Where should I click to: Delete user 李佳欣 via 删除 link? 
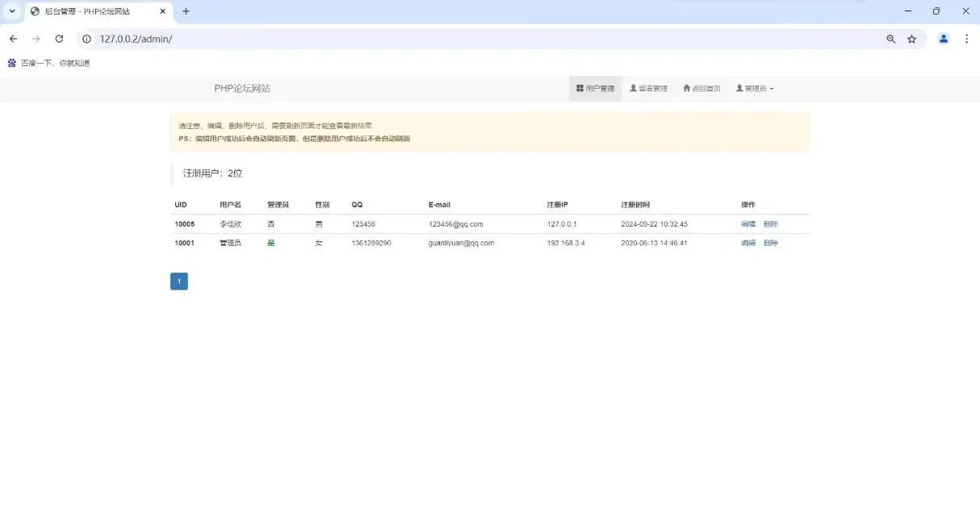(x=771, y=224)
